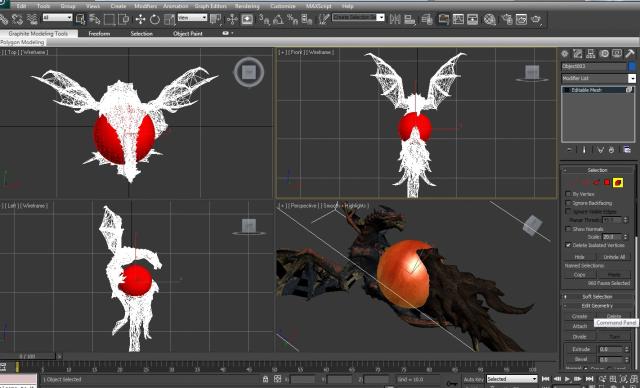The width and height of the screenshot is (640, 388).
Task: Click the Attach button
Action: click(580, 326)
